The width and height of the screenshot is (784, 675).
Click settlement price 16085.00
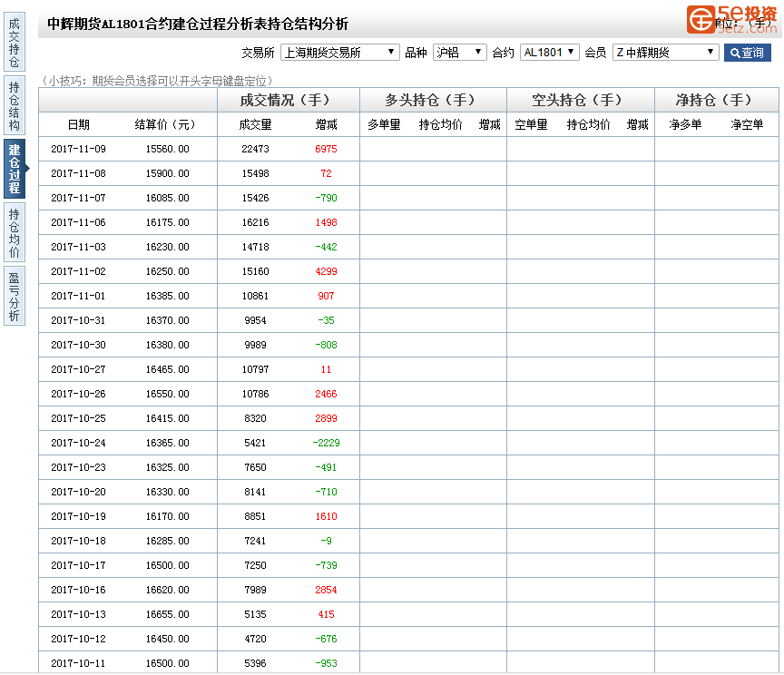(168, 198)
